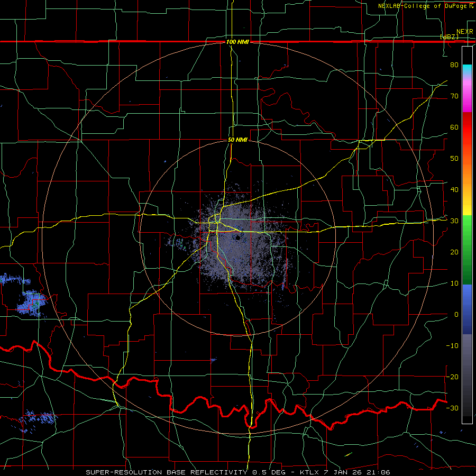This screenshot has height=476, width=476.
Task: Click the NEXR label above the color scale
Action: pyautogui.click(x=464, y=32)
